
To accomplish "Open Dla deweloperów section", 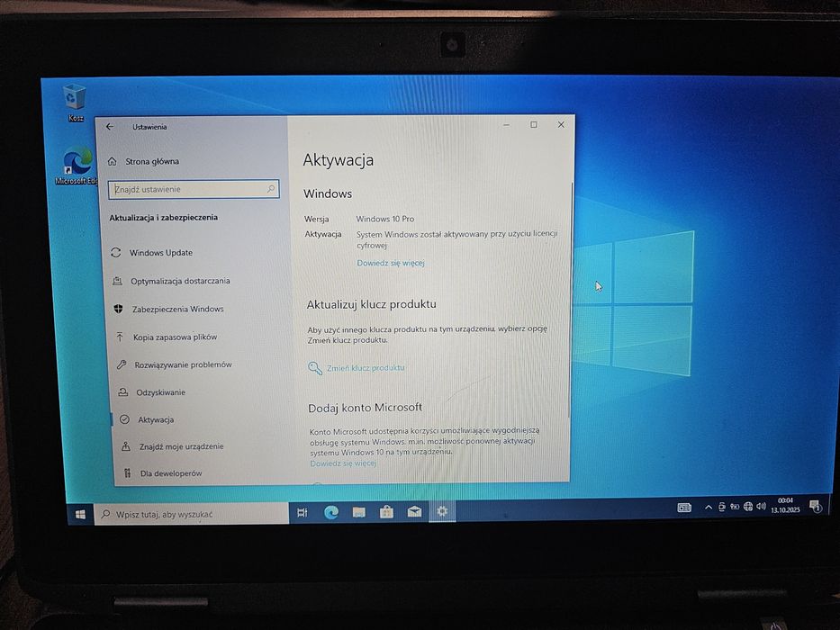I will (162, 473).
